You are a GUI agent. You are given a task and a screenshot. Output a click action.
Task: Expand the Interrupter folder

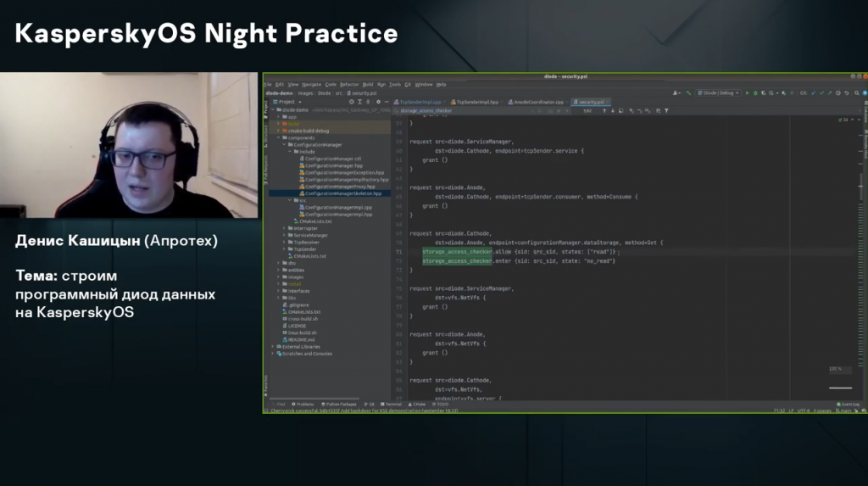click(284, 228)
